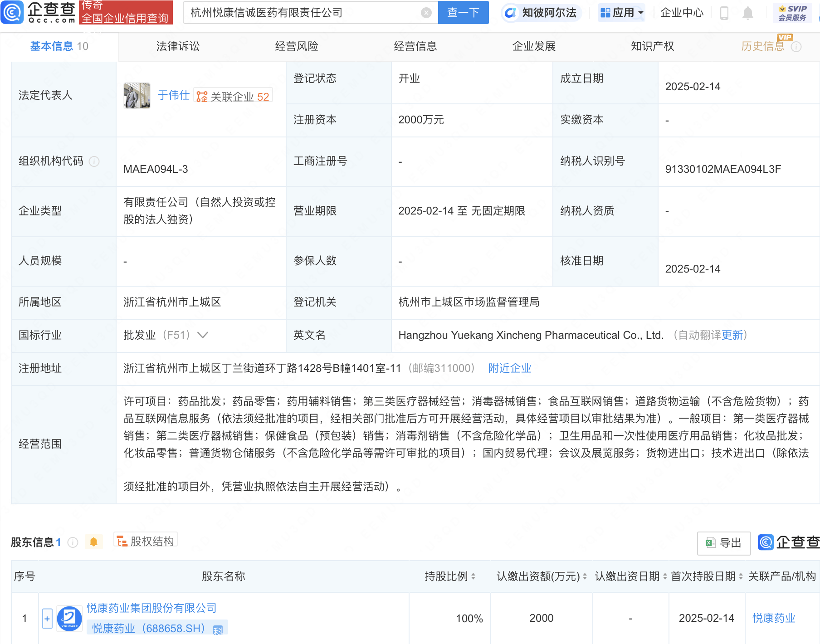Sort by 首次持股日期 column
The image size is (820, 644).
741,576
